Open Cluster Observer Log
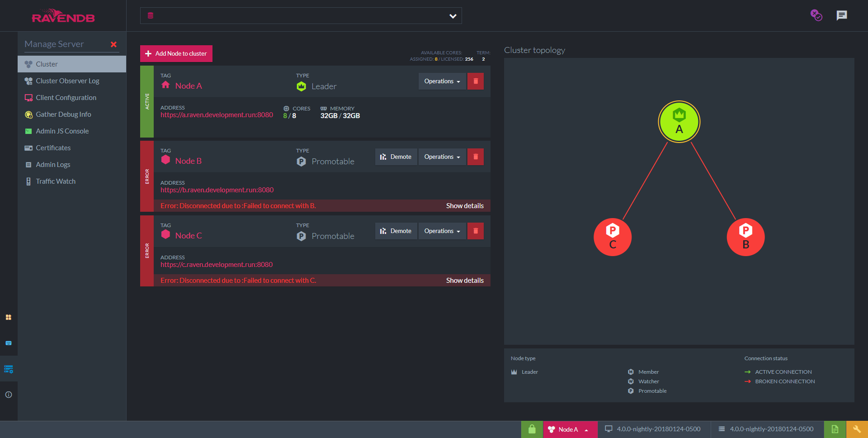The height and width of the screenshot is (438, 868). (72, 81)
